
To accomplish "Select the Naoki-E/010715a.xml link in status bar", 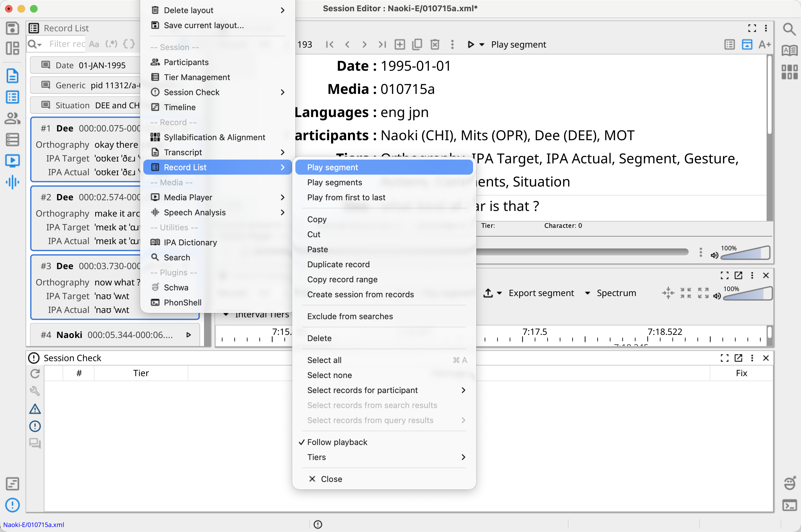I will [x=33, y=524].
